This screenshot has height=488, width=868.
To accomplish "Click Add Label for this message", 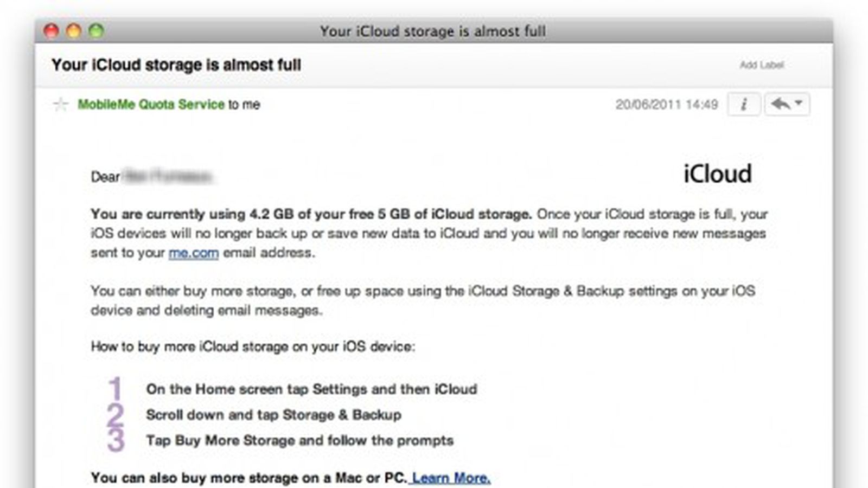I will tap(761, 65).
